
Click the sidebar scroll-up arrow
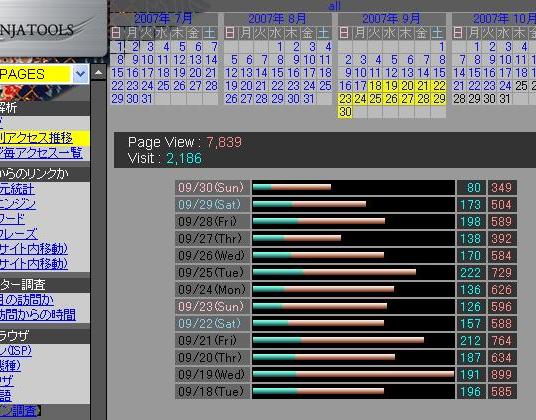[98, 72]
